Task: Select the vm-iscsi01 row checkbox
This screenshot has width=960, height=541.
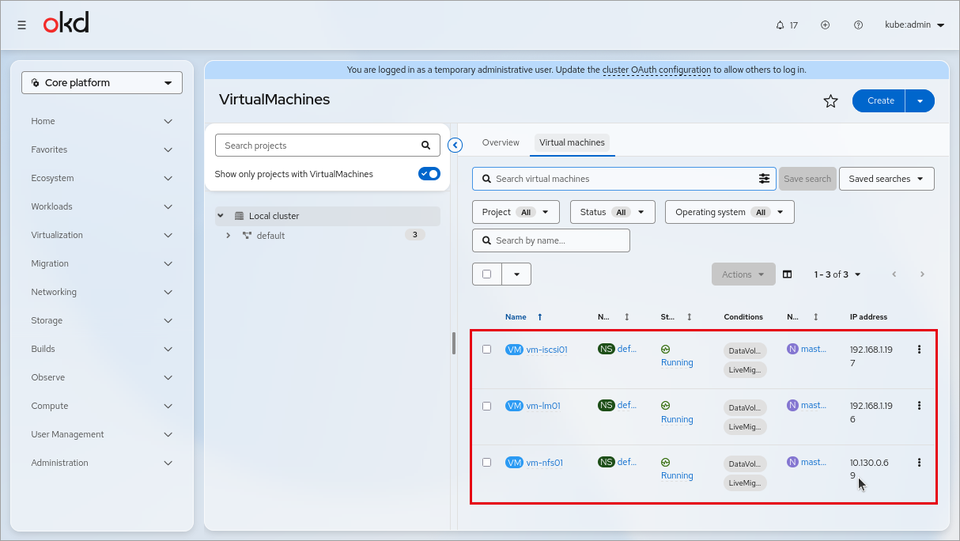Action: point(487,349)
